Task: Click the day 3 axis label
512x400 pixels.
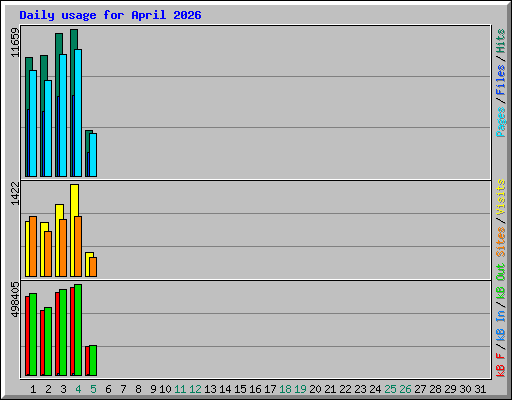Action: click(x=63, y=389)
